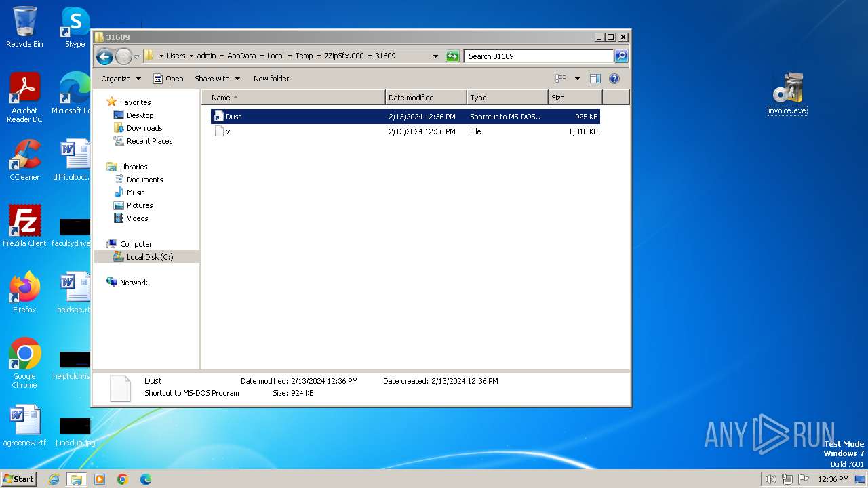Open Chrome from the taskbar

click(123, 479)
